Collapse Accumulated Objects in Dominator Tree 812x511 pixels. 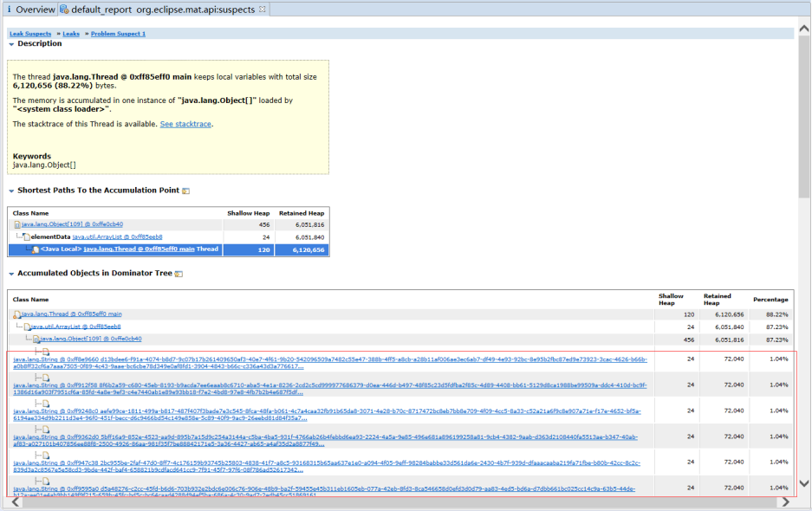click(11, 274)
